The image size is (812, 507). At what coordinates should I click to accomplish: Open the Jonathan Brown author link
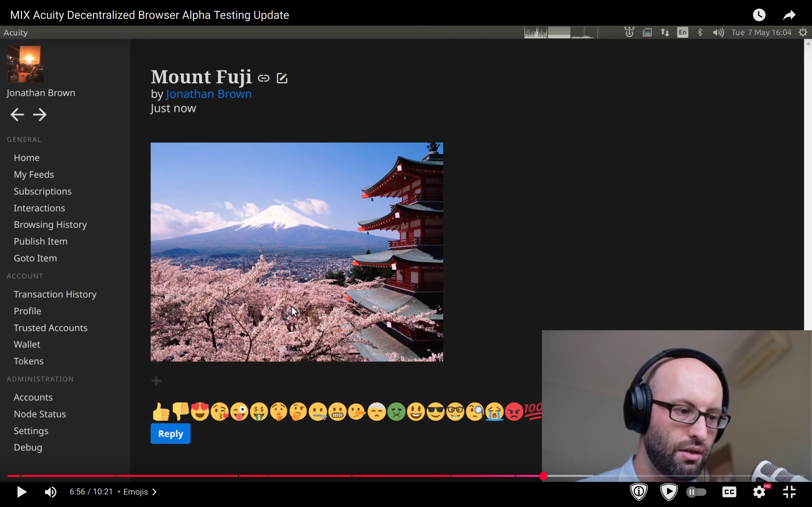208,94
